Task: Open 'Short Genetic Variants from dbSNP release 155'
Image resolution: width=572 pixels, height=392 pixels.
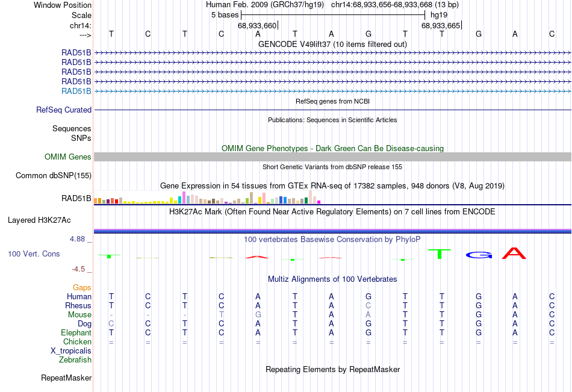Action: pos(332,167)
